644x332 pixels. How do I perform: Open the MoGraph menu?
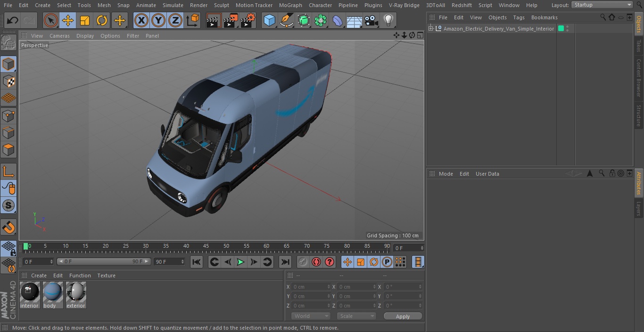(290, 5)
